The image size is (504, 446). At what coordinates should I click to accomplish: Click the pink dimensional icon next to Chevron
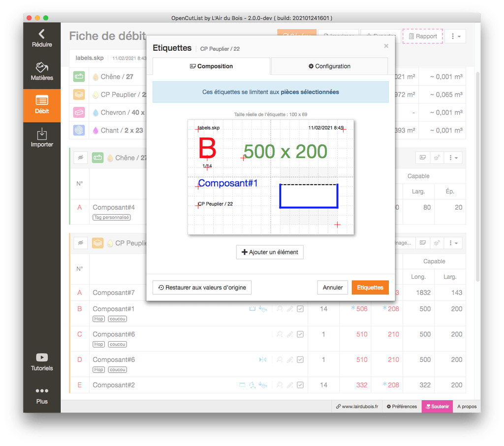(x=79, y=113)
